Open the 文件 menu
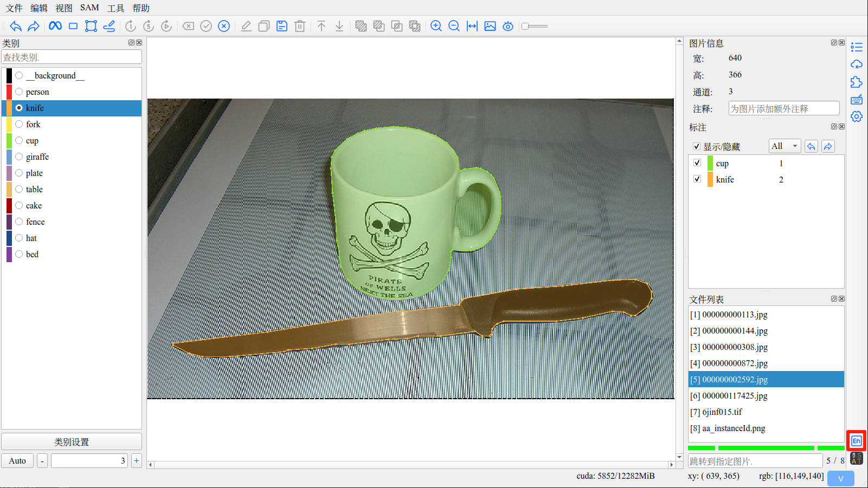This screenshot has width=868, height=488. (x=14, y=8)
